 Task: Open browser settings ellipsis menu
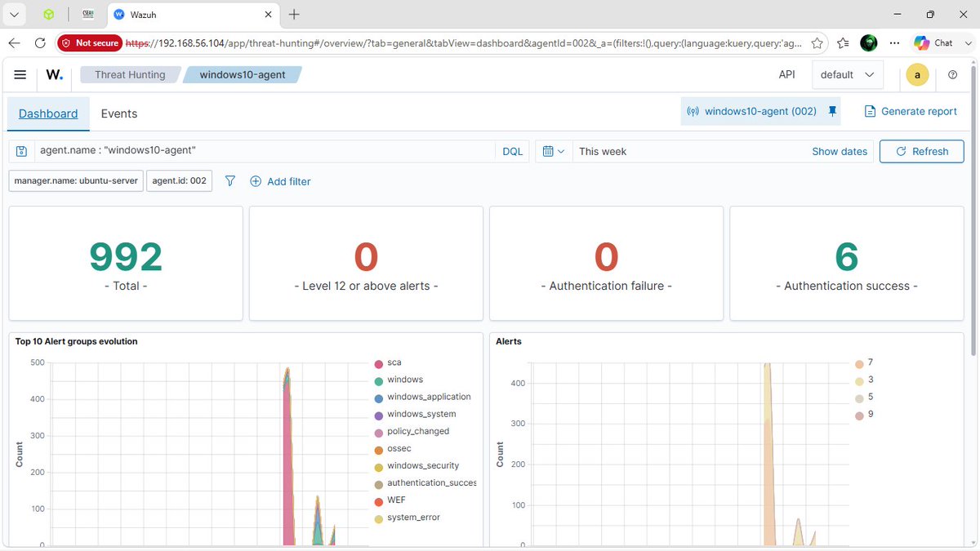[x=894, y=42]
